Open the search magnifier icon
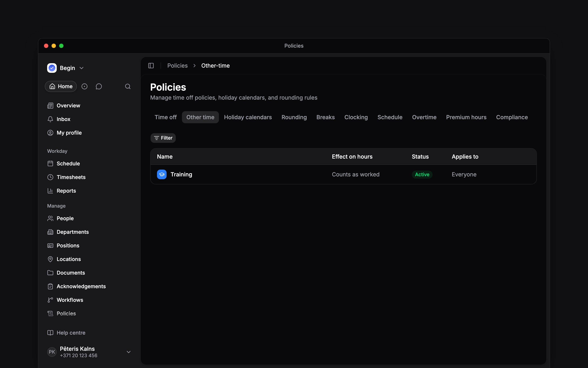This screenshot has width=588, height=368. tap(128, 86)
